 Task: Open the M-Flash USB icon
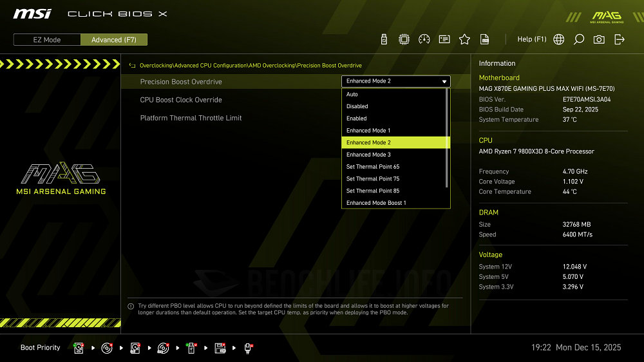point(384,39)
